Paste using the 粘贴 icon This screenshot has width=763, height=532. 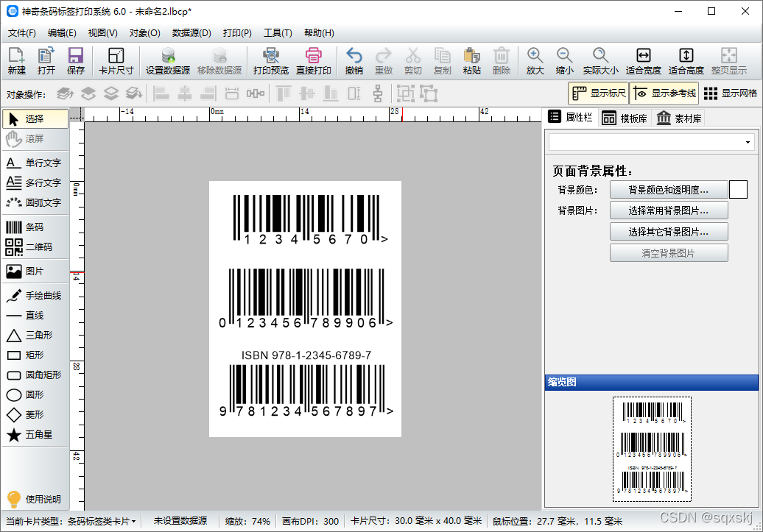tap(471, 61)
